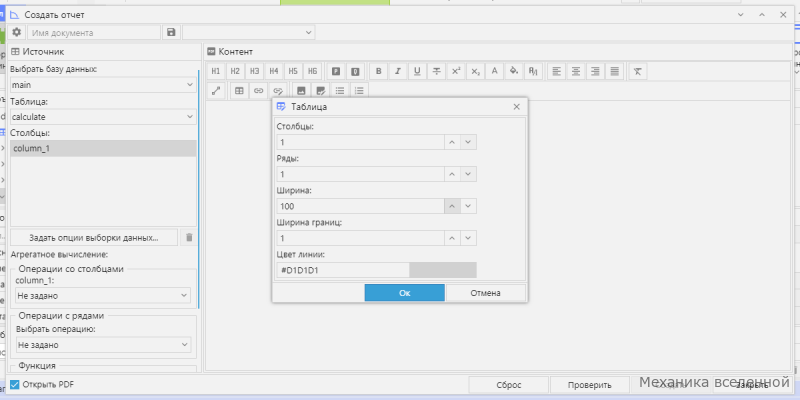The height and width of the screenshot is (400, 800).
Task: Open the dropdown next to save icon
Action: click(248, 32)
